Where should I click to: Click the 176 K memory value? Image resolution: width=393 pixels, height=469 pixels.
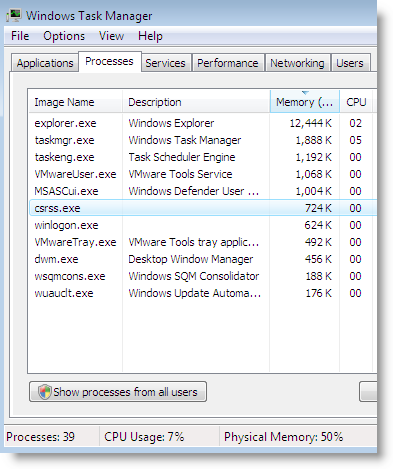pyautogui.click(x=319, y=293)
